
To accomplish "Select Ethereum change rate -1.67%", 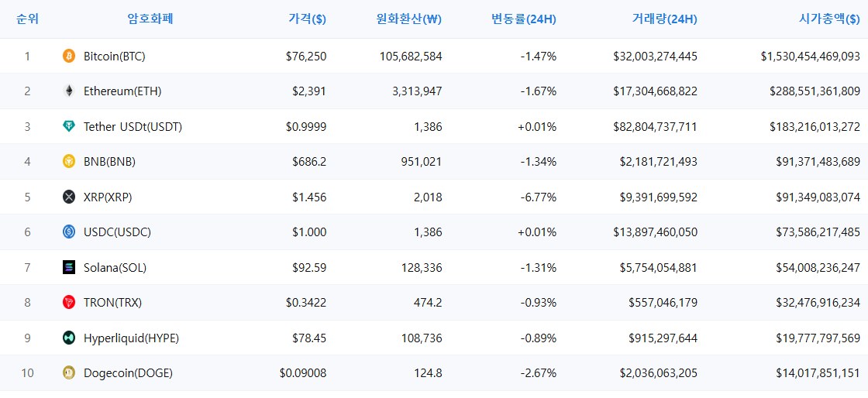I will pos(539,91).
